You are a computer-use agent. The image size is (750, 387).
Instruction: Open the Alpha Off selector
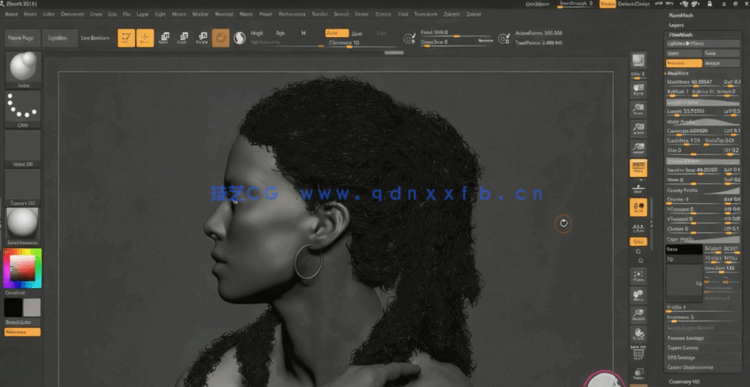tap(23, 148)
